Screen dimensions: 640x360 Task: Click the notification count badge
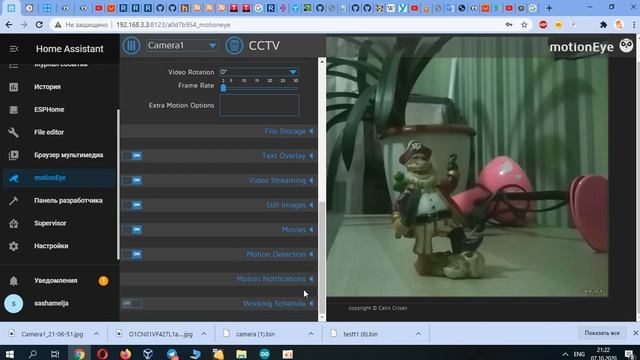103,281
